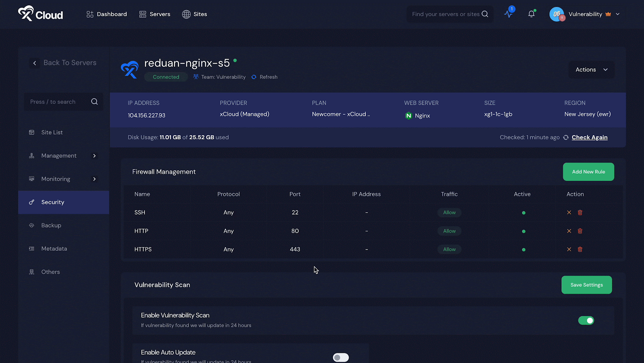644x363 pixels.
Task: Click the Refresh icon next to Connected
Action: coord(254,77)
